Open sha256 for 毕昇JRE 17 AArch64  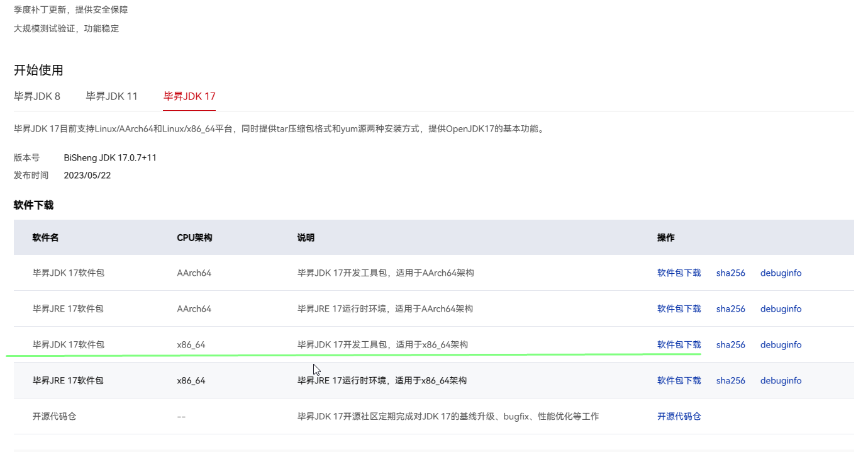(731, 309)
